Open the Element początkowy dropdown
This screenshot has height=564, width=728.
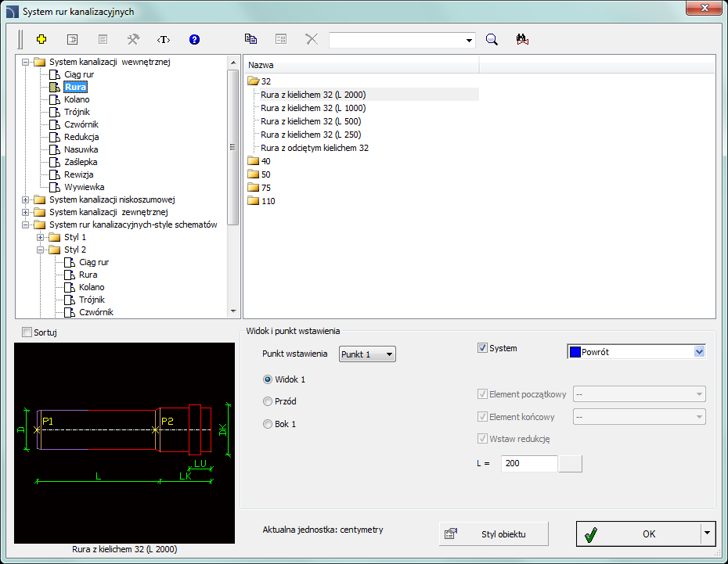(640, 394)
